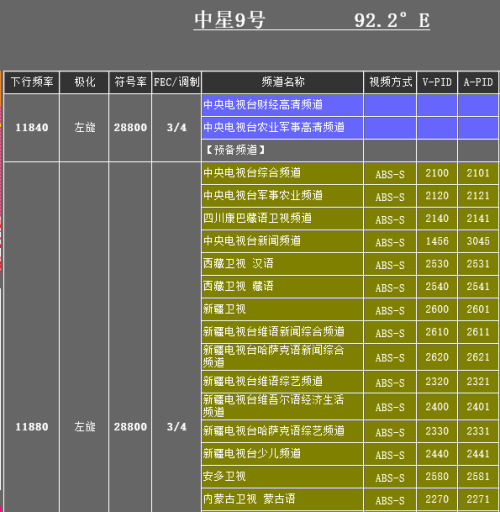500x512 pixels.
Task: Click 新疆电视台哈萨克语新闻综合频道 channel name
Action: (x=274, y=356)
